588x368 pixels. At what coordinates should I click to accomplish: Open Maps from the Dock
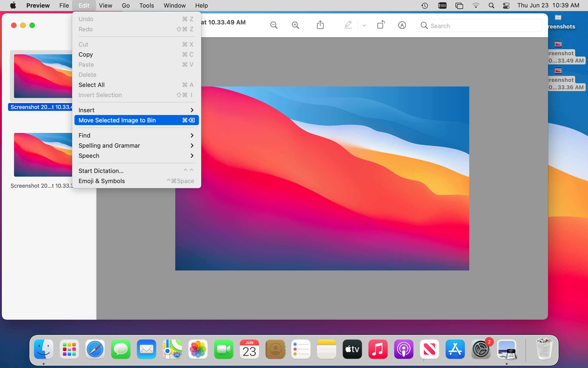[x=172, y=349]
